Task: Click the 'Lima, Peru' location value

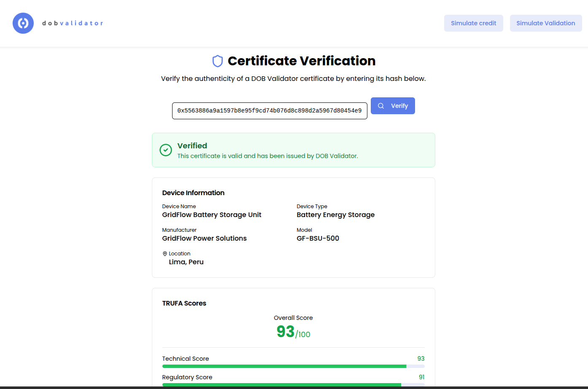Action: pos(186,262)
